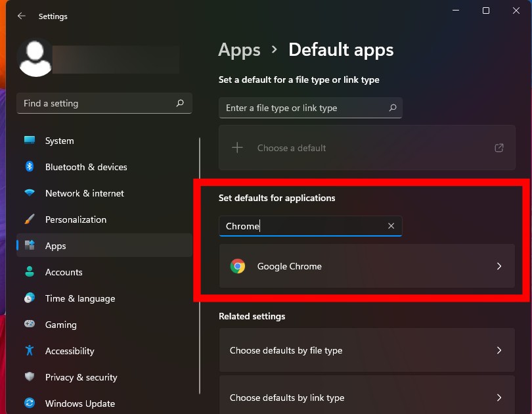This screenshot has height=414, width=532.
Task: Click the Choose a default card
Action: [x=366, y=148]
